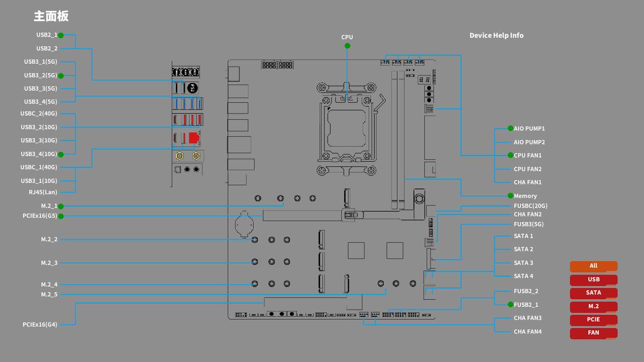Click the USB2_2 label
This screenshot has width=644, height=362.
click(47, 48)
